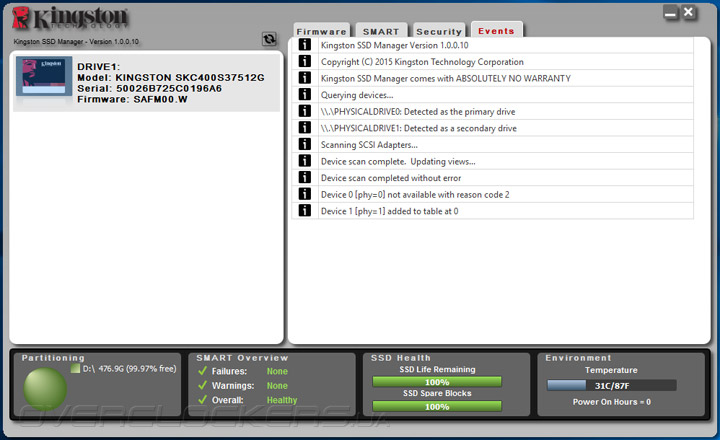Click the SSD Life Remaining progress bar
720x440 pixels.
[x=437, y=382]
